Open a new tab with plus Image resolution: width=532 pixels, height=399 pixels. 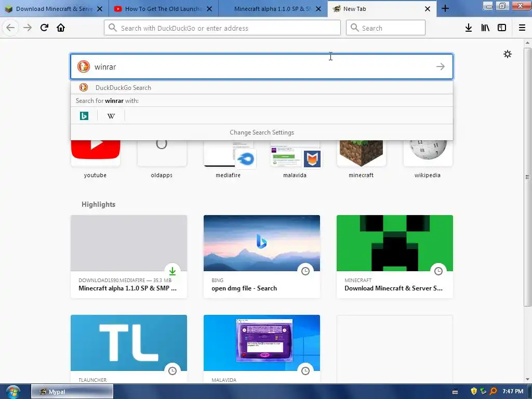[445, 9]
